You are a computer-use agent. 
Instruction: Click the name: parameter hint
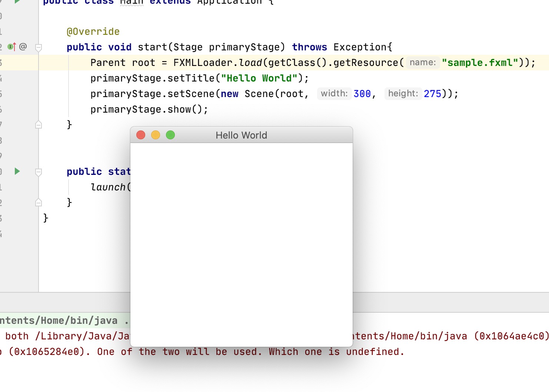pos(423,62)
